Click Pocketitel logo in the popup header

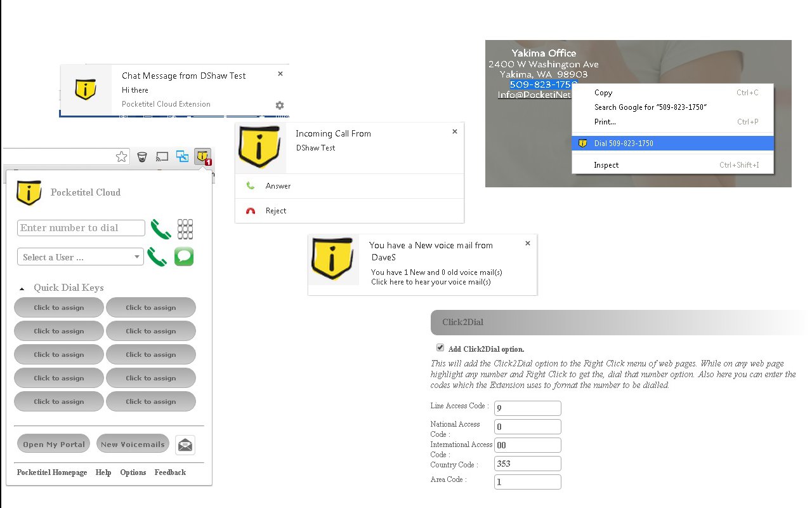pos(29,192)
